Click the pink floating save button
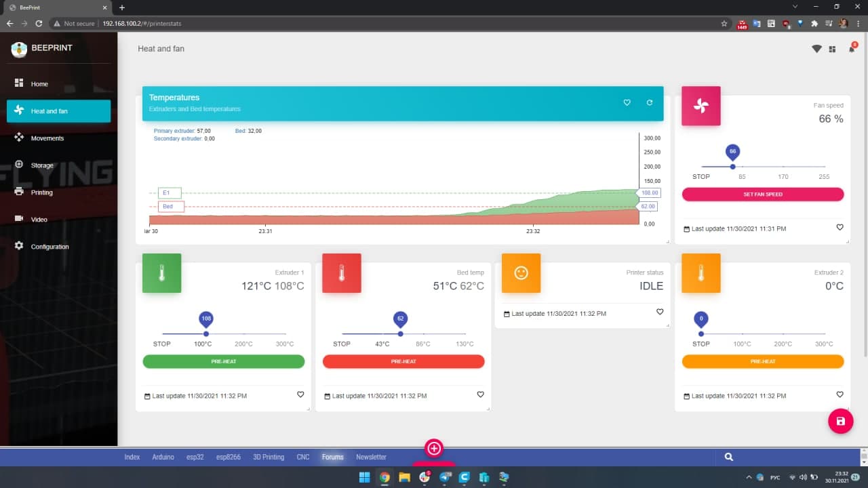Screen dimensions: 868x488 [x=840, y=421]
